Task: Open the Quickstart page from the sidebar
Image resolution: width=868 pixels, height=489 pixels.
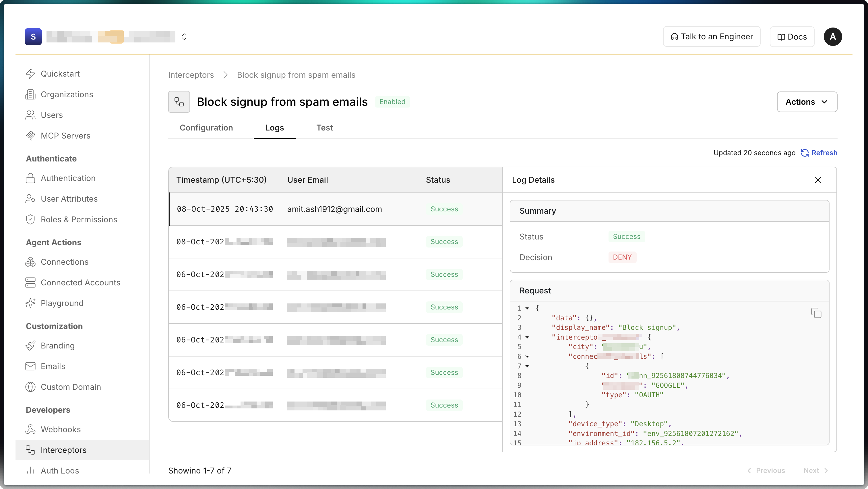Action: click(31, 74)
